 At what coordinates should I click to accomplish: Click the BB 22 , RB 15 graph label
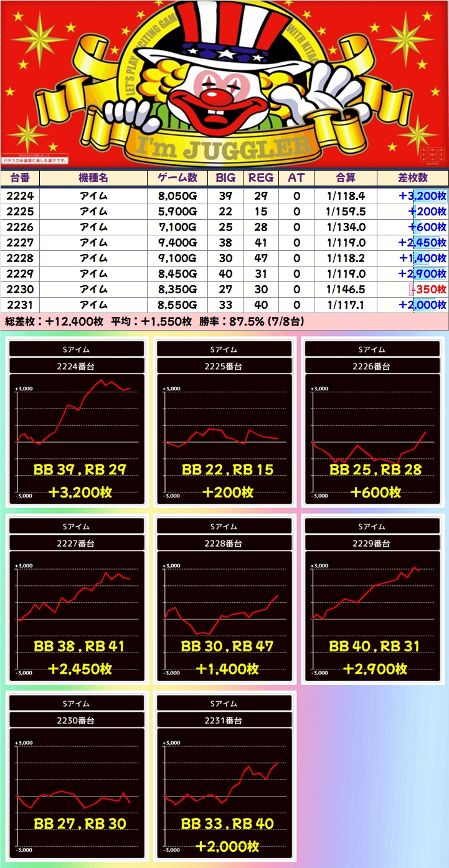pyautogui.click(x=227, y=469)
